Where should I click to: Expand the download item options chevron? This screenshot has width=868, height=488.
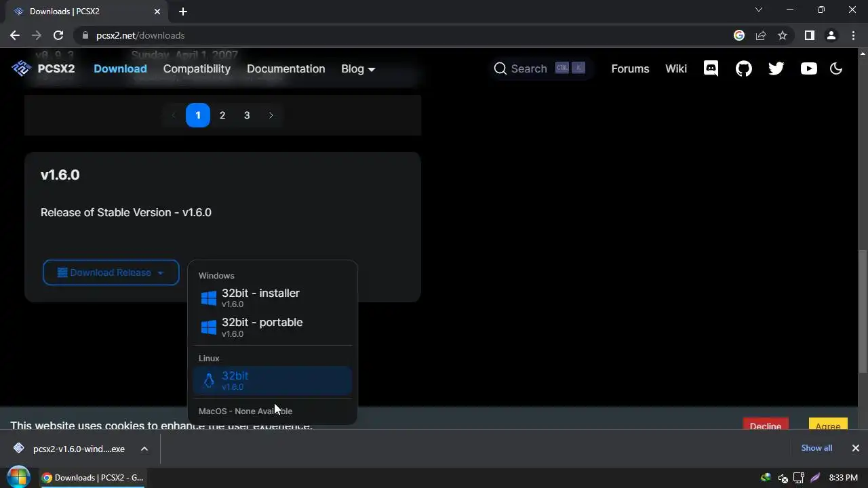tap(144, 449)
